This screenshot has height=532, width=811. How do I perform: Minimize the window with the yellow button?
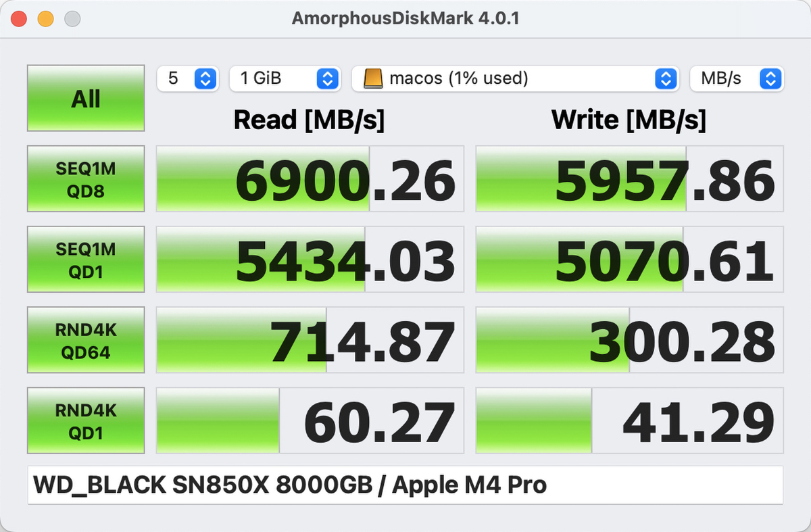tap(45, 19)
